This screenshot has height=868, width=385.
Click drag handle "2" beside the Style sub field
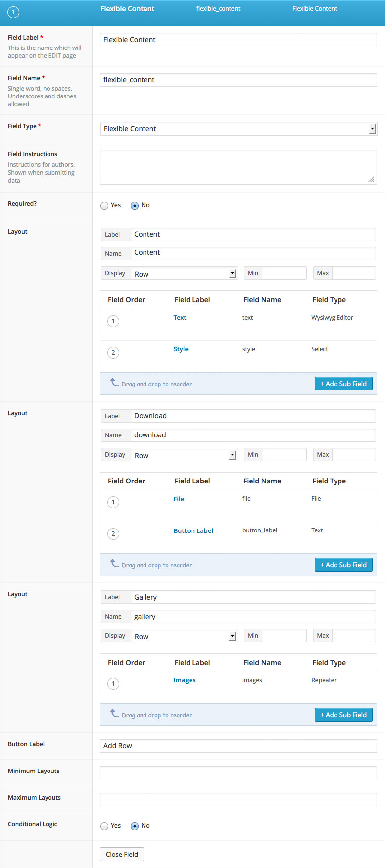[x=113, y=352]
